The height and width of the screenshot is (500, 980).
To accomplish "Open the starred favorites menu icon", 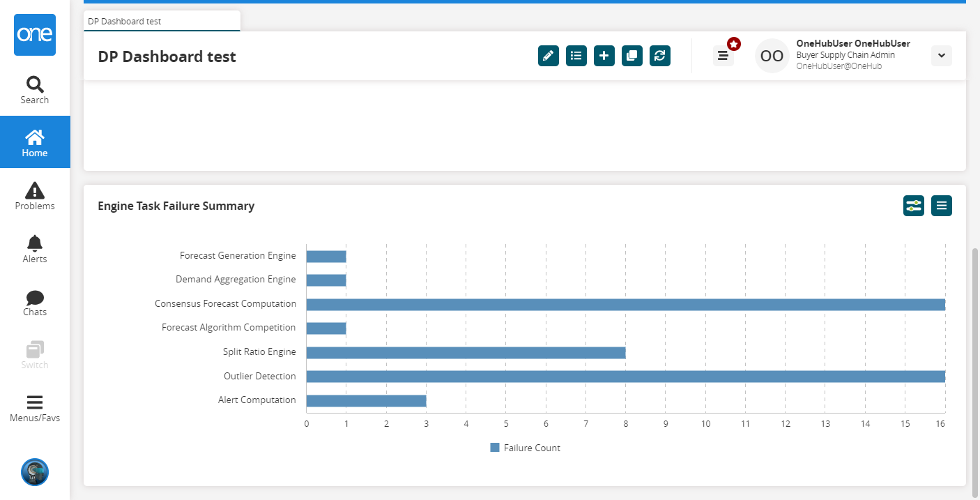I will (x=723, y=56).
